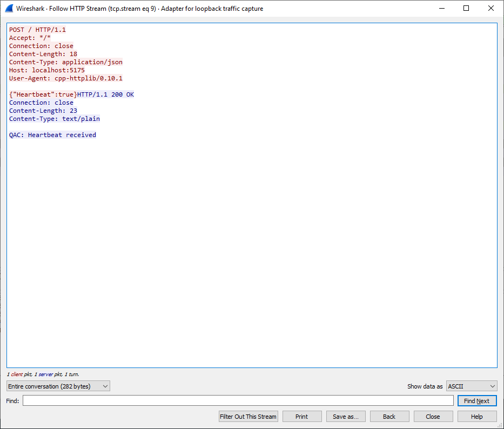Minimize the Follow HTTP Stream window
This screenshot has width=504, height=429.
(x=441, y=9)
